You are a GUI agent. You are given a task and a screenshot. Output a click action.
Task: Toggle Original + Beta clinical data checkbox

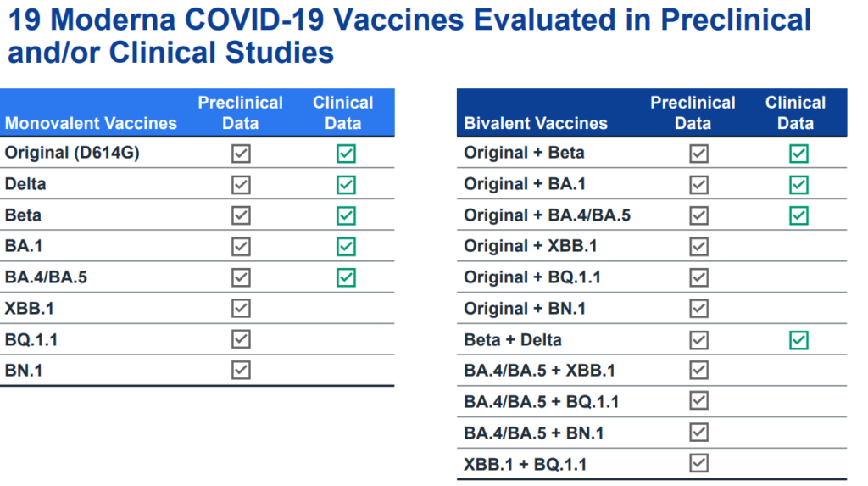click(798, 154)
